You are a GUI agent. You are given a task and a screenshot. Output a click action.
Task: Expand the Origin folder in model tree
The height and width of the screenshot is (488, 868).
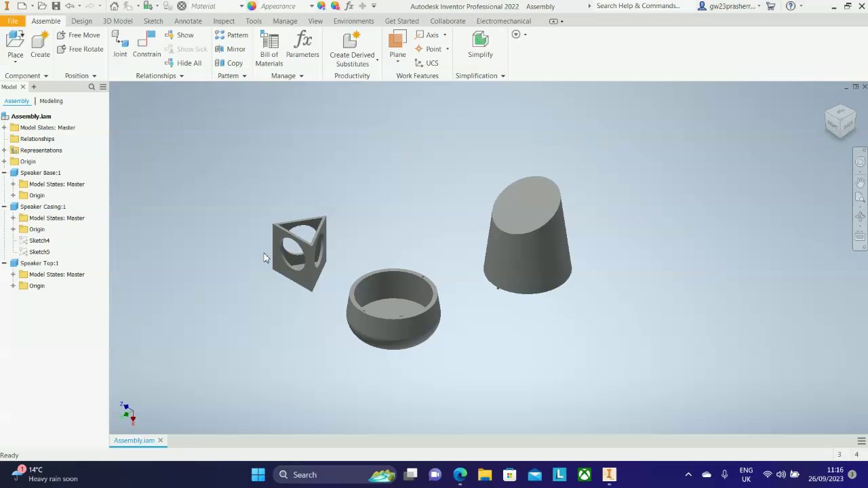tap(5, 161)
